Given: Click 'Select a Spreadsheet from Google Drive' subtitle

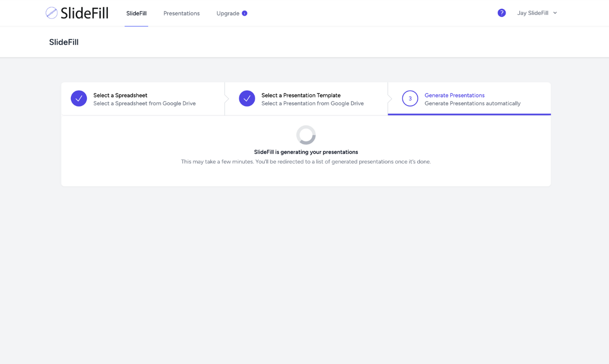Looking at the screenshot, I should [144, 103].
